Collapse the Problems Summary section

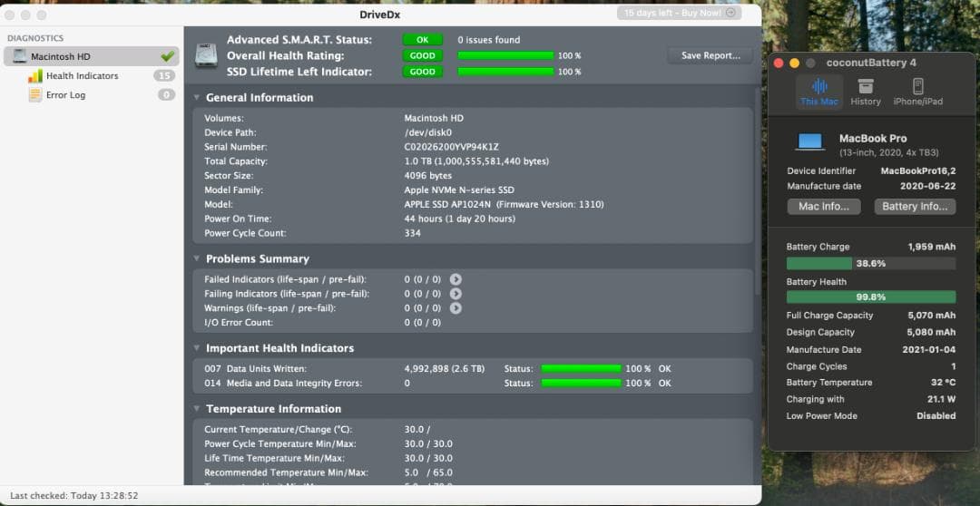pyautogui.click(x=196, y=258)
